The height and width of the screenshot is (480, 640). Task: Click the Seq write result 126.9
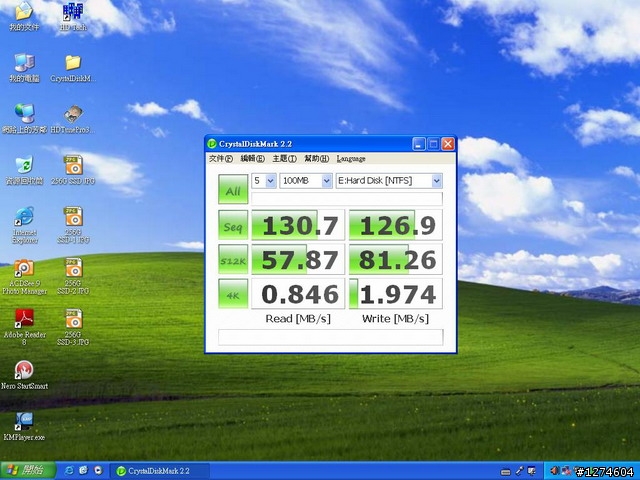tap(396, 225)
